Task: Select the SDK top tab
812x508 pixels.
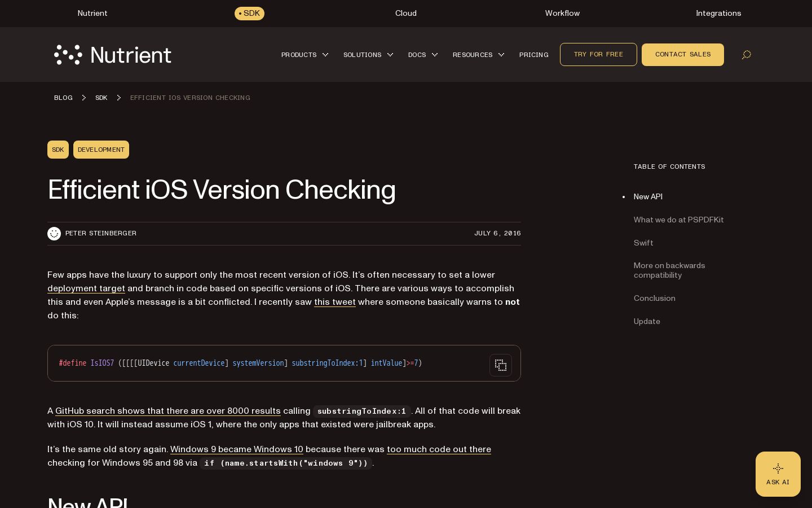Action: pos(249,13)
